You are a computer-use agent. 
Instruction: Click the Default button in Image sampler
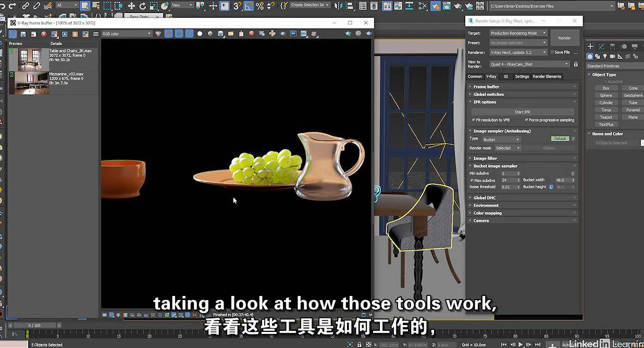(x=560, y=139)
